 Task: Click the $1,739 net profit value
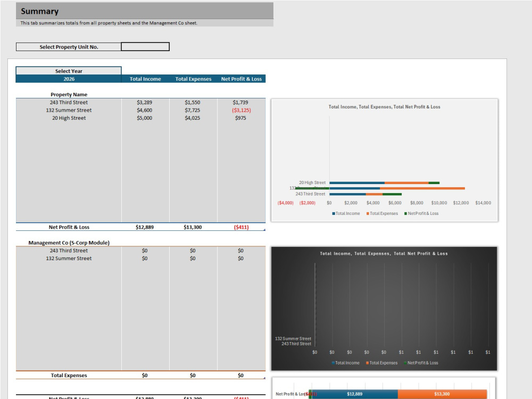tap(240, 102)
